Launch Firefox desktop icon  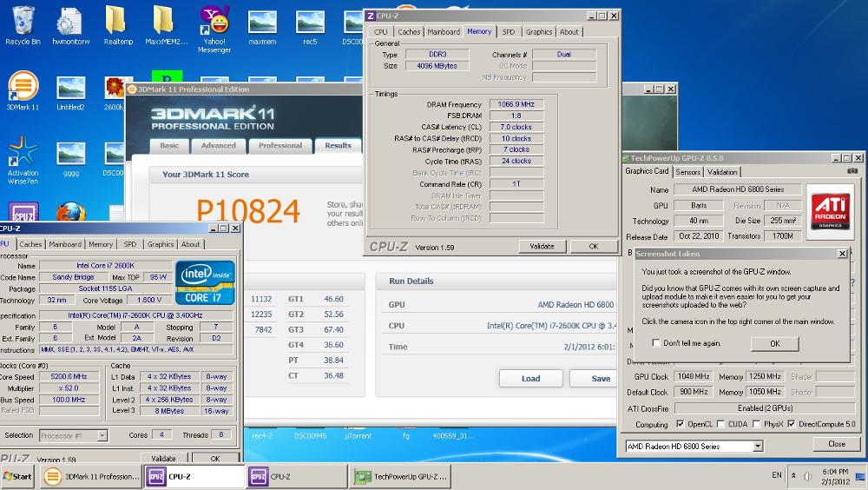pos(71,212)
